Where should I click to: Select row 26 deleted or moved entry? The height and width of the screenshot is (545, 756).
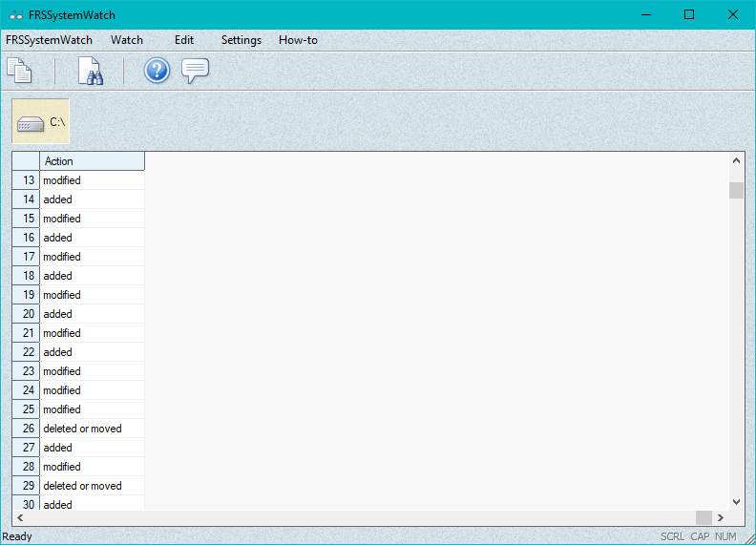point(92,429)
